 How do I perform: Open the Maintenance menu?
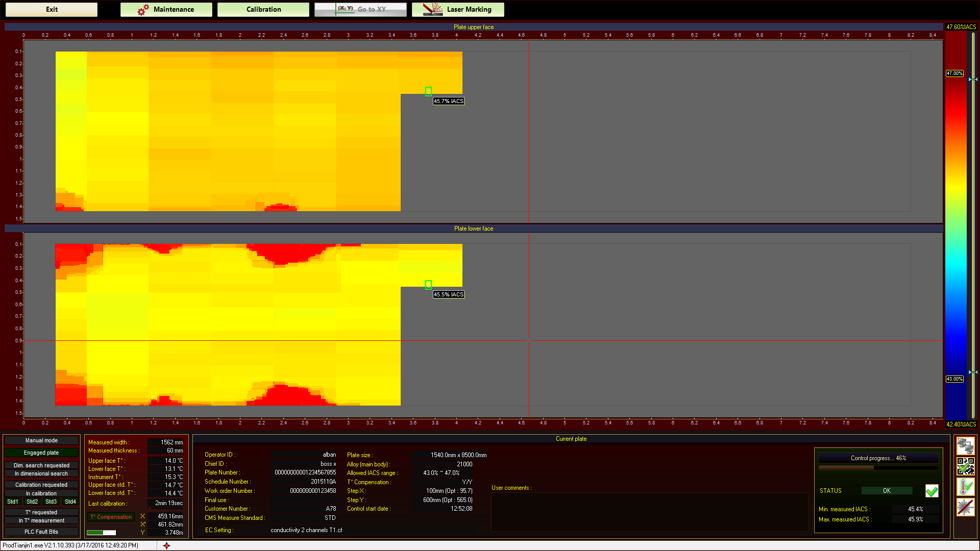coord(166,9)
